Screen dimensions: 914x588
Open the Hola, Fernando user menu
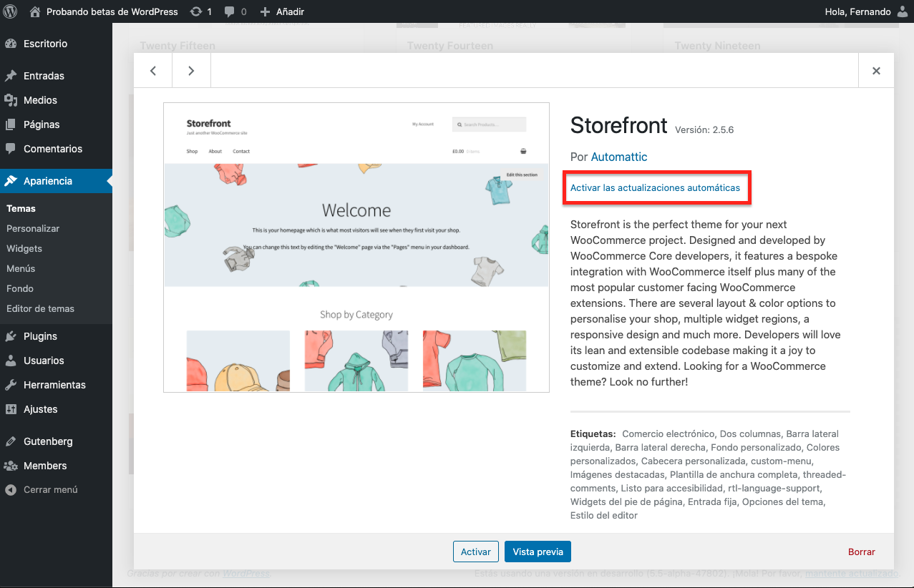[x=866, y=11]
